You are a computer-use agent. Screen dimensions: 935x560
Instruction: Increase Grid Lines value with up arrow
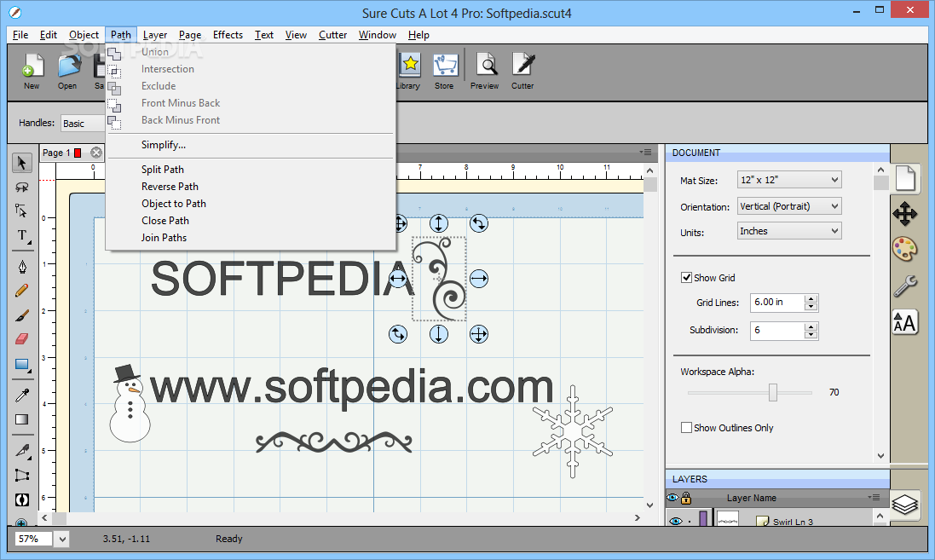811,299
